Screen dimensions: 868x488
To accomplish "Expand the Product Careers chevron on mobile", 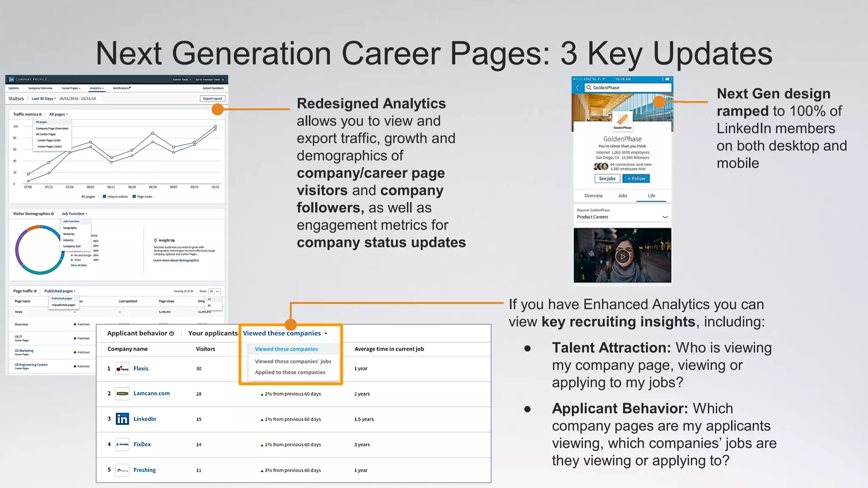I will [665, 217].
